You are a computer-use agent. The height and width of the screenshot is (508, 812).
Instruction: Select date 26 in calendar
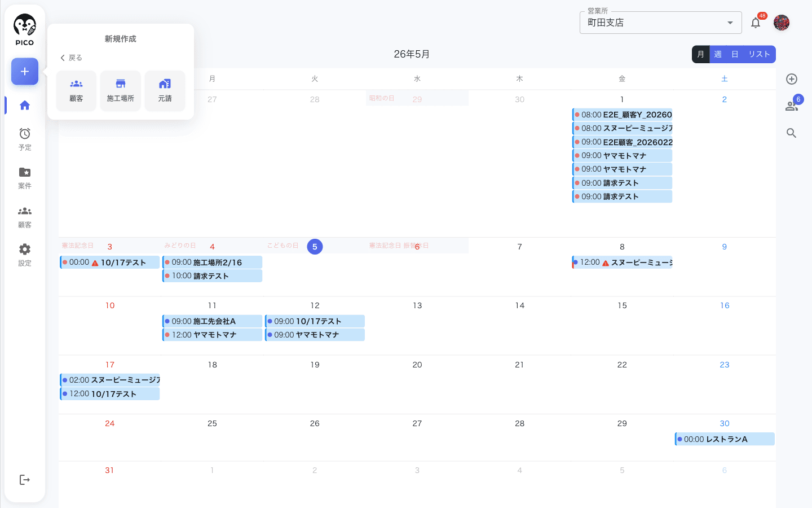315,423
